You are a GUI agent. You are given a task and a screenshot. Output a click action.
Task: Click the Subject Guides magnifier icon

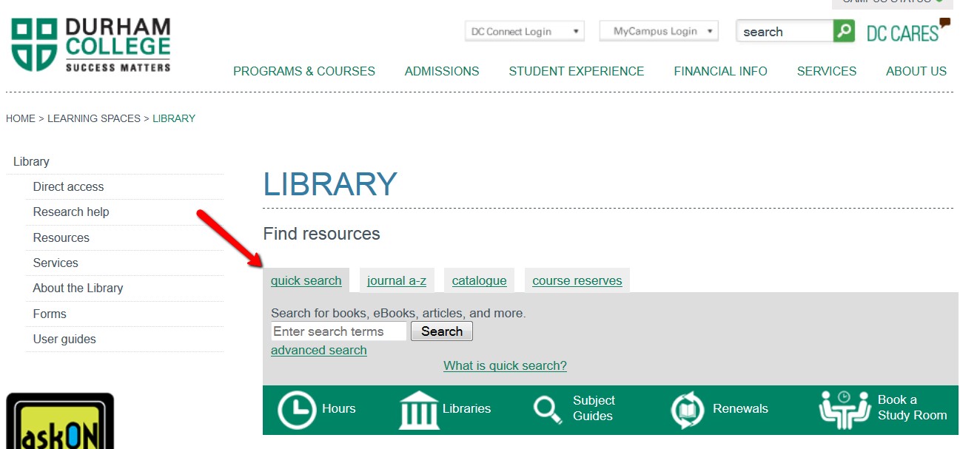548,410
